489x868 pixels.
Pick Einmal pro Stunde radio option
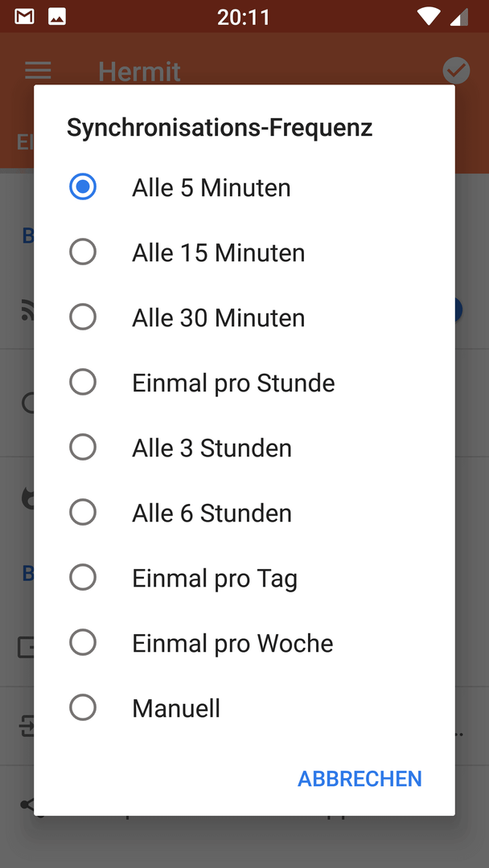[x=244, y=383]
